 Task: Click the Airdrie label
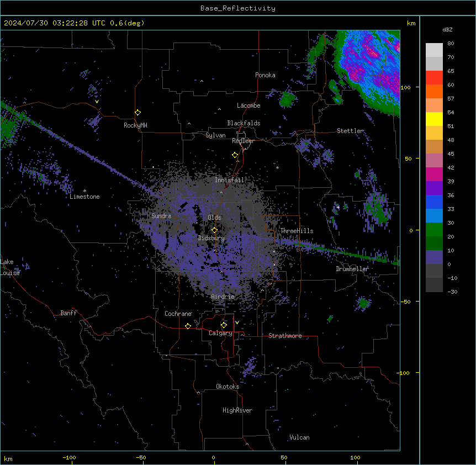pos(223,297)
